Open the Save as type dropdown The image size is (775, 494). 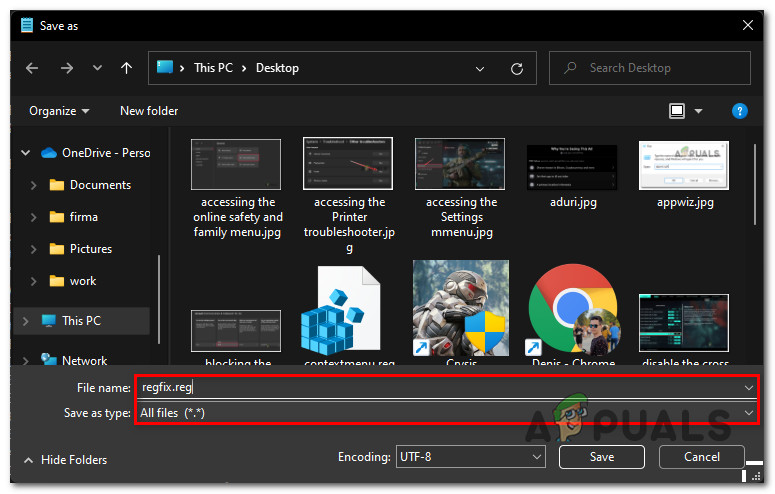coord(445,412)
